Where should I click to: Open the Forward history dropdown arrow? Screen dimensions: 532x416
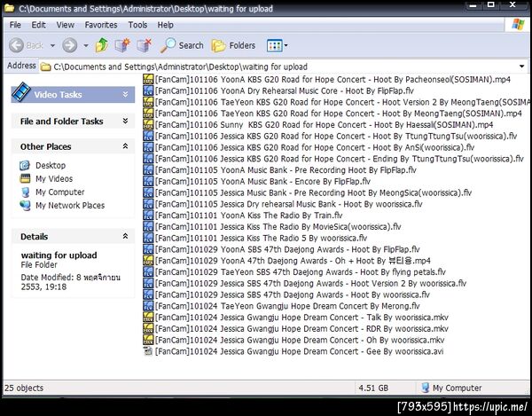point(86,45)
